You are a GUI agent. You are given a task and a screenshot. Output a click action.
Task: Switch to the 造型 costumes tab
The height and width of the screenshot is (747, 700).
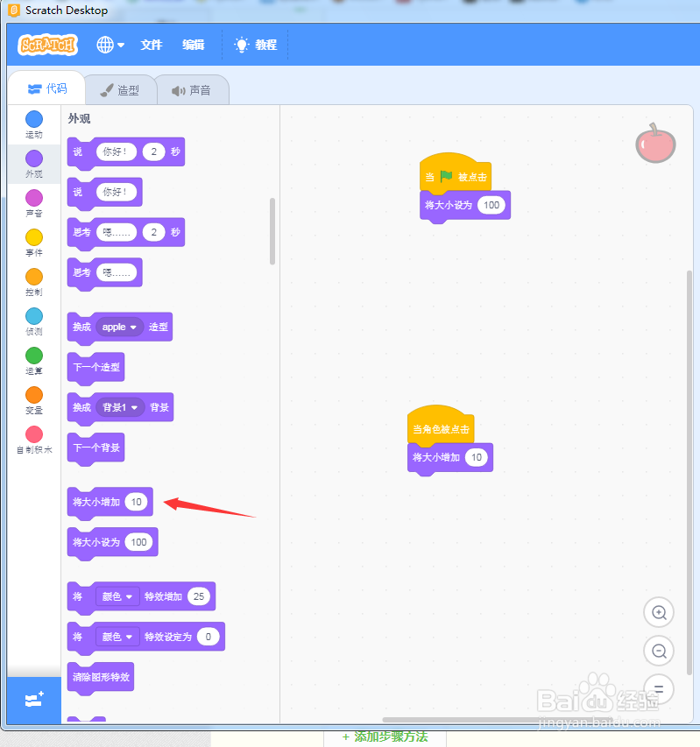click(120, 90)
